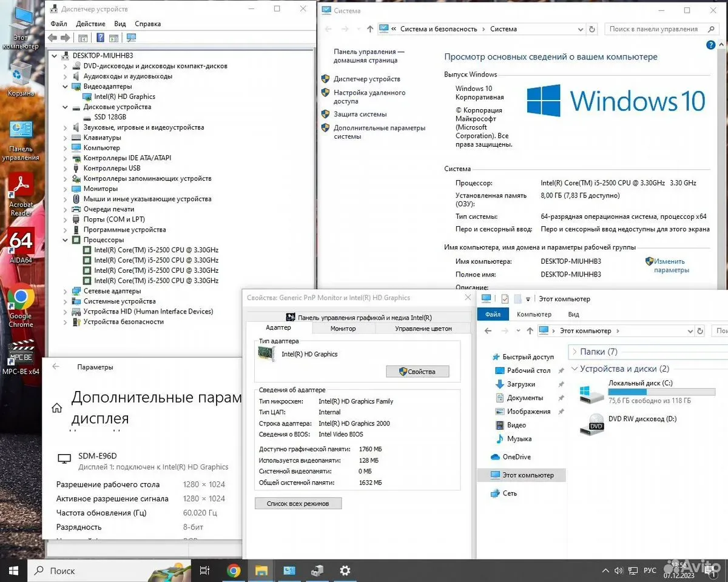Click back arrow in Параметры window

56,367
